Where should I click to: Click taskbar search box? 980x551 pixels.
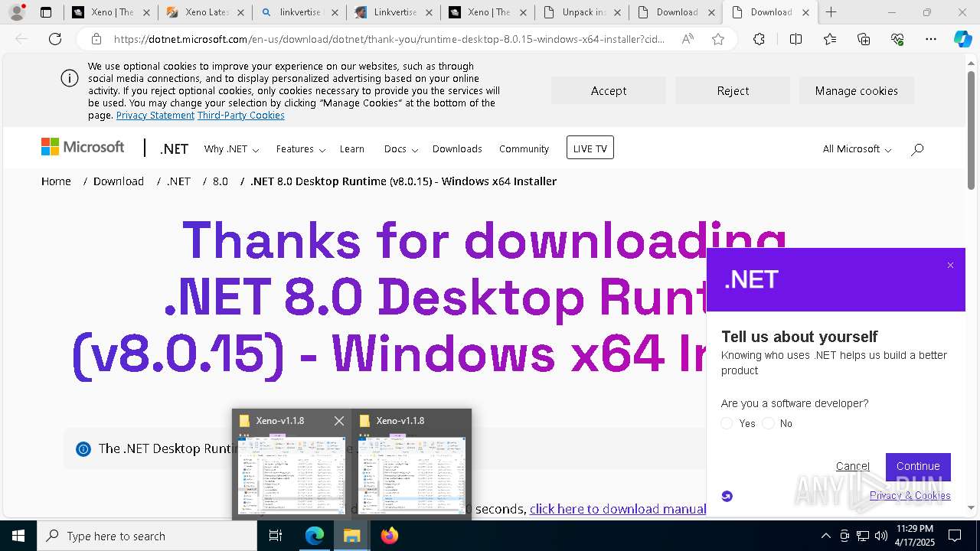(147, 536)
